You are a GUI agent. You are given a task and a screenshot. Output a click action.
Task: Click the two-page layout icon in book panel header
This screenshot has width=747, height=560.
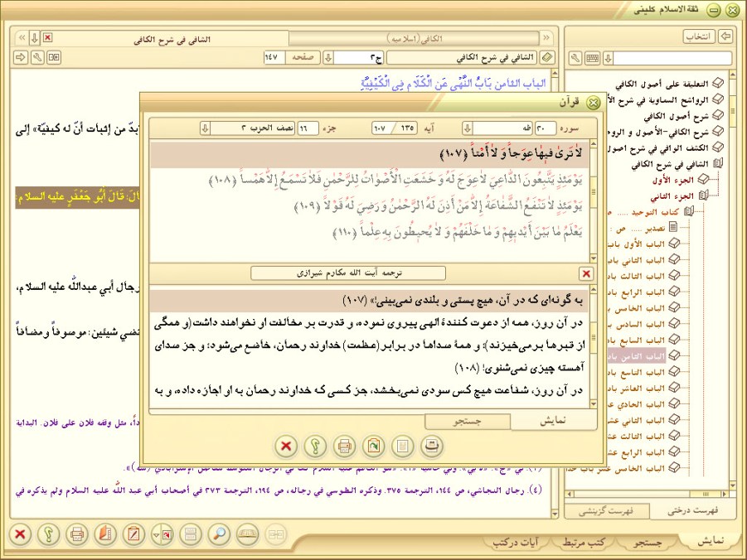point(54,58)
